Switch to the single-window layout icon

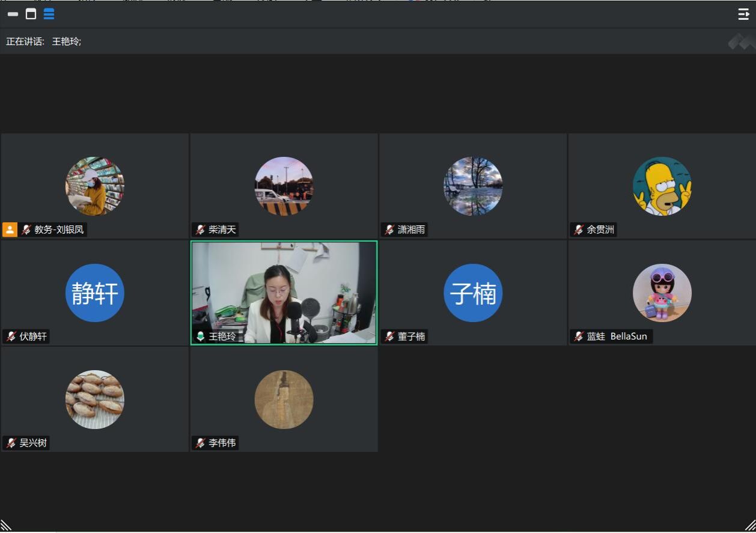click(x=31, y=14)
